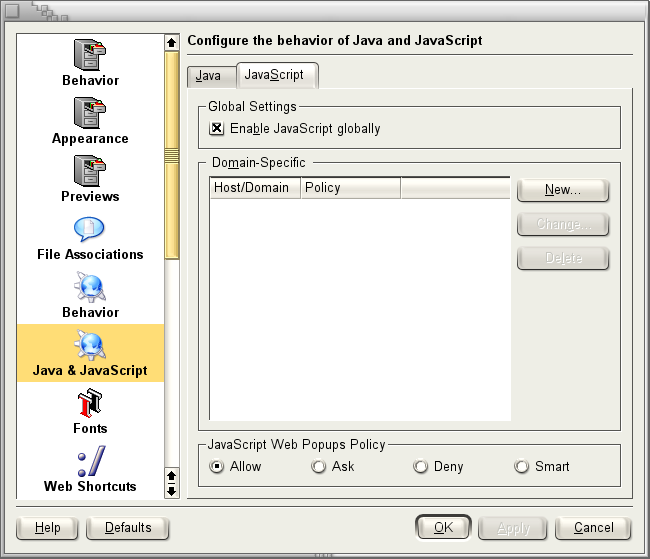Click the Defaults button
The height and width of the screenshot is (559, 650).
[x=128, y=528]
